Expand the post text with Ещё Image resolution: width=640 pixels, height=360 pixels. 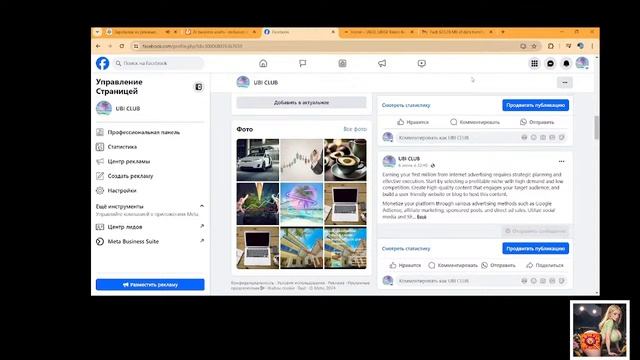tap(422, 217)
